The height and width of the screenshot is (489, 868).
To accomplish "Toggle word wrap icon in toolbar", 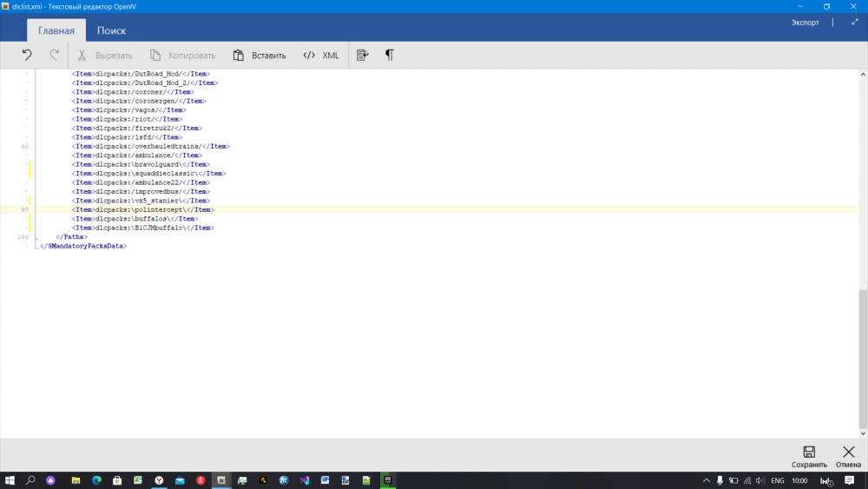I will click(x=363, y=55).
